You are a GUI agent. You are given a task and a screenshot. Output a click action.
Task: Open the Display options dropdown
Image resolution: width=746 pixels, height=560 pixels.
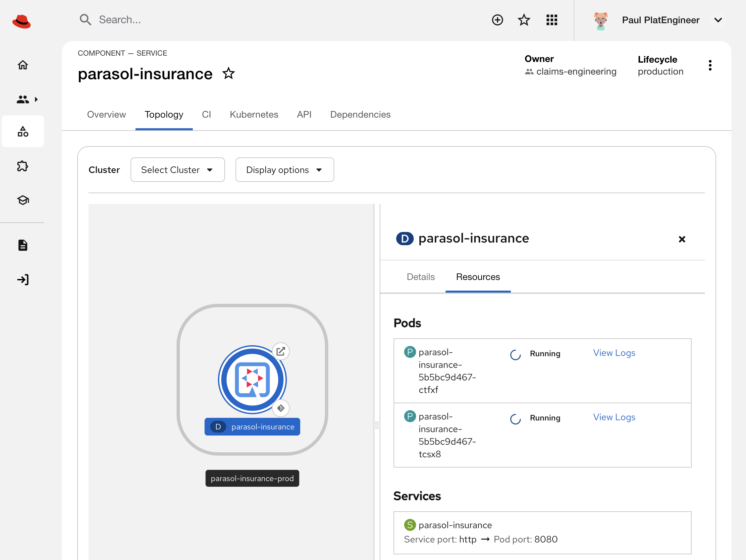(x=285, y=170)
